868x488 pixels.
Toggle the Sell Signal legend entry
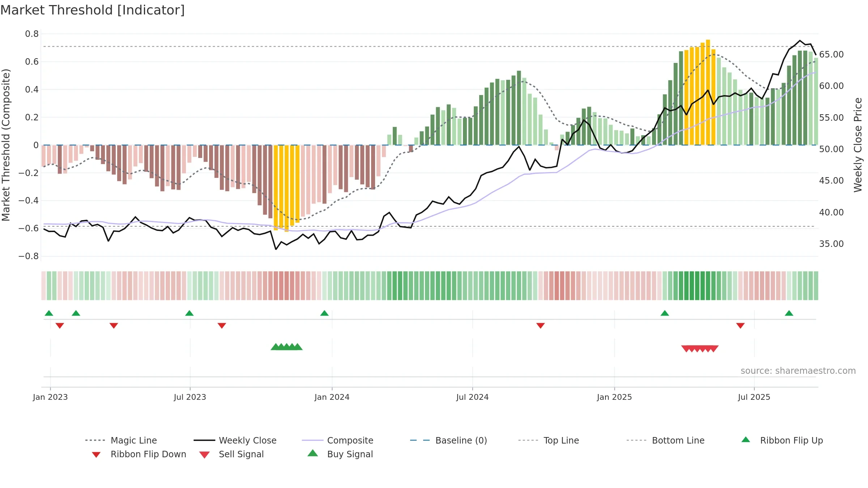click(x=231, y=454)
